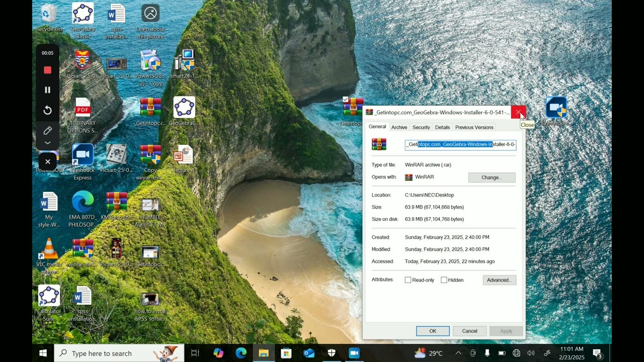Select the 'lecture 4' PowerPoint file icon
644x362 pixels.
point(184,158)
